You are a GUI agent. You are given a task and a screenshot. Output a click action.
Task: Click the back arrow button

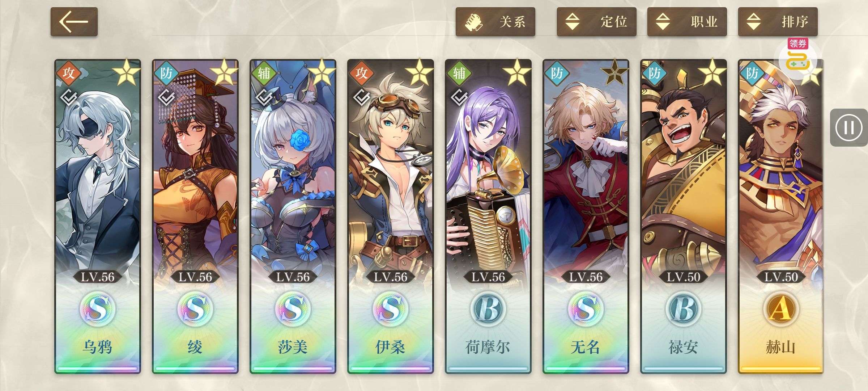(x=74, y=22)
